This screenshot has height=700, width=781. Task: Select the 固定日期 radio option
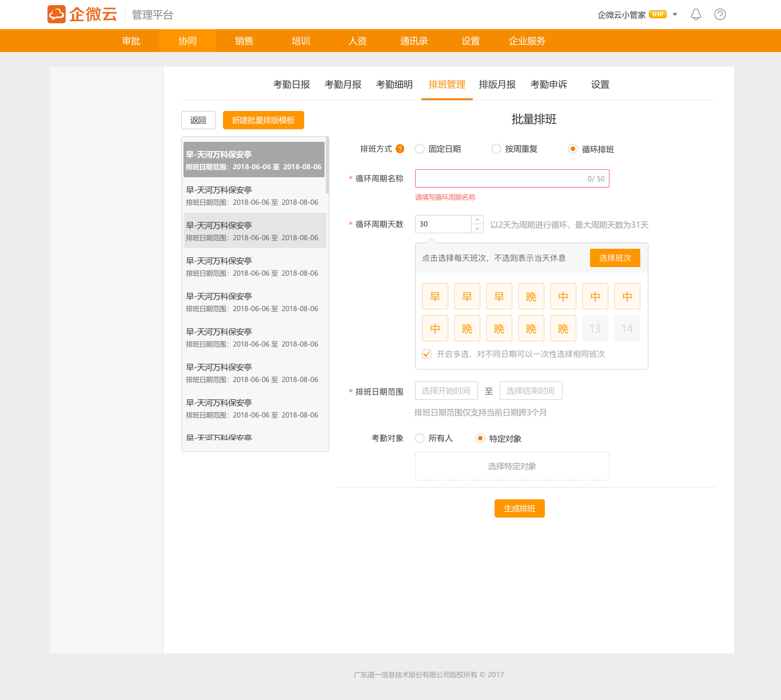coord(420,149)
